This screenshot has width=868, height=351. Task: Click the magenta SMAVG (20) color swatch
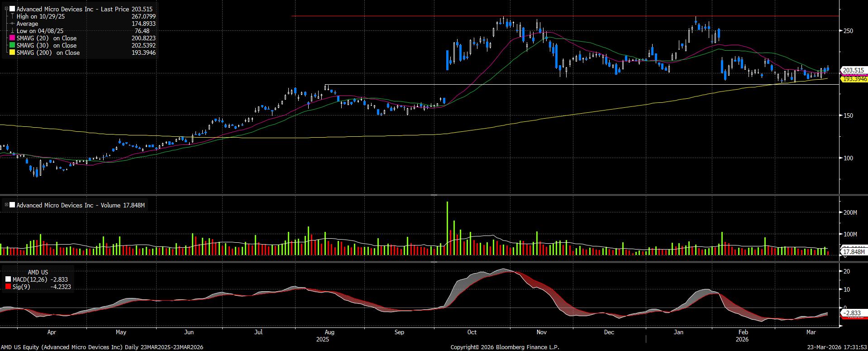(12, 38)
